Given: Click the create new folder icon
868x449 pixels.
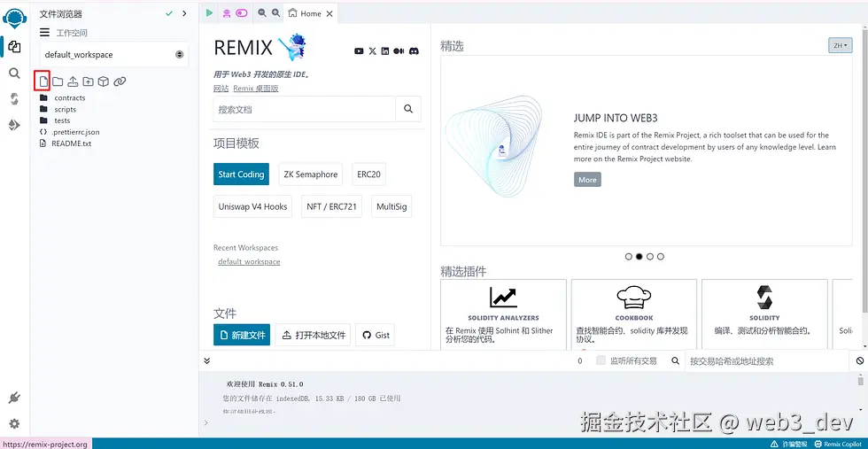Looking at the screenshot, I should point(58,81).
